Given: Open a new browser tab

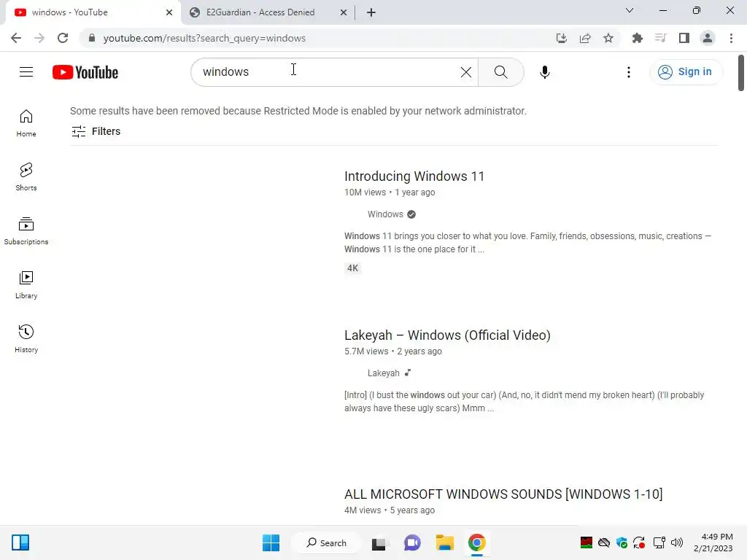Looking at the screenshot, I should tap(371, 12).
